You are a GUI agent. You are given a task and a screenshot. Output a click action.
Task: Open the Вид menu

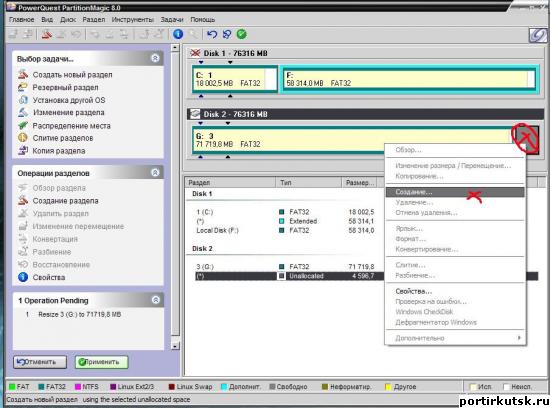coord(47,19)
